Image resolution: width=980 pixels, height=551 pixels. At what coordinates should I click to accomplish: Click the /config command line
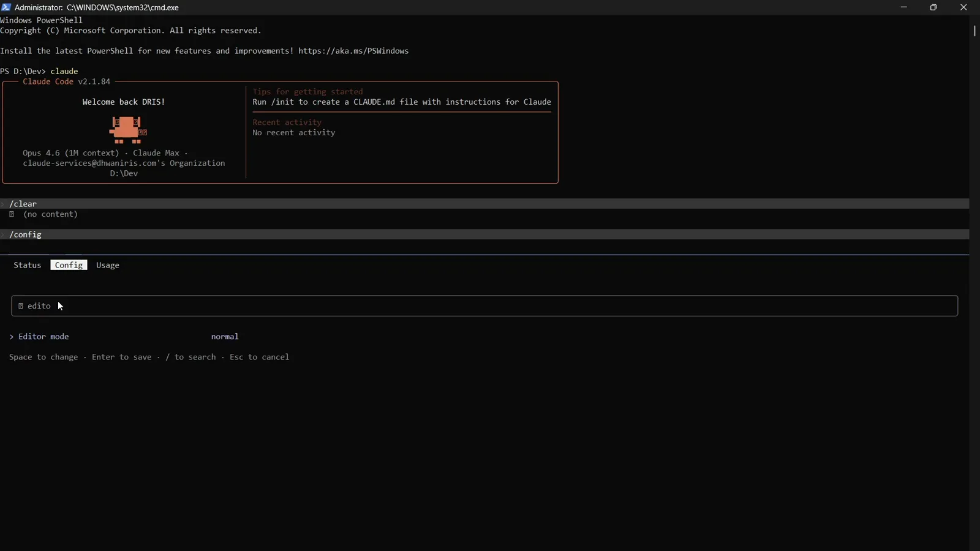[x=484, y=234]
